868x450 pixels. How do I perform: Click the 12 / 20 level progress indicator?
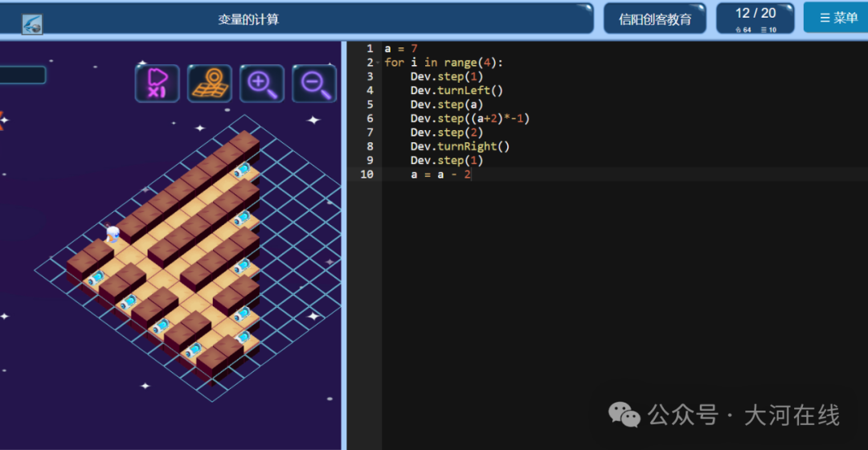[x=755, y=18]
